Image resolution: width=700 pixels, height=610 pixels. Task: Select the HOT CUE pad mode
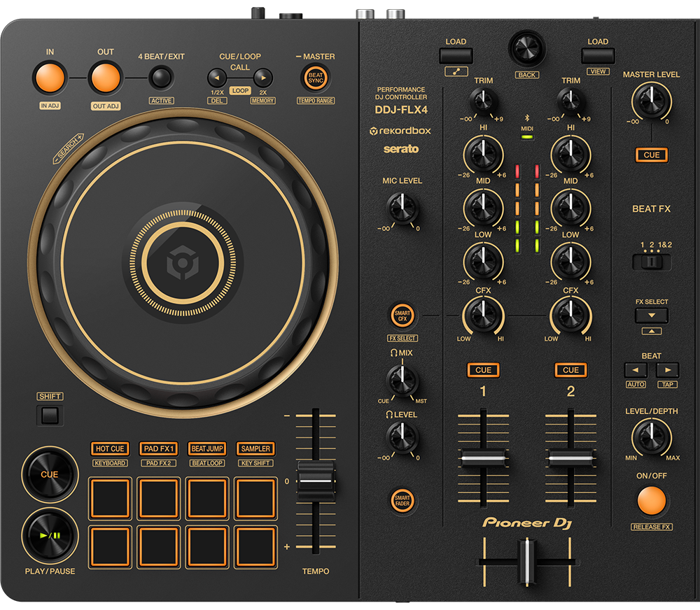[x=110, y=448]
